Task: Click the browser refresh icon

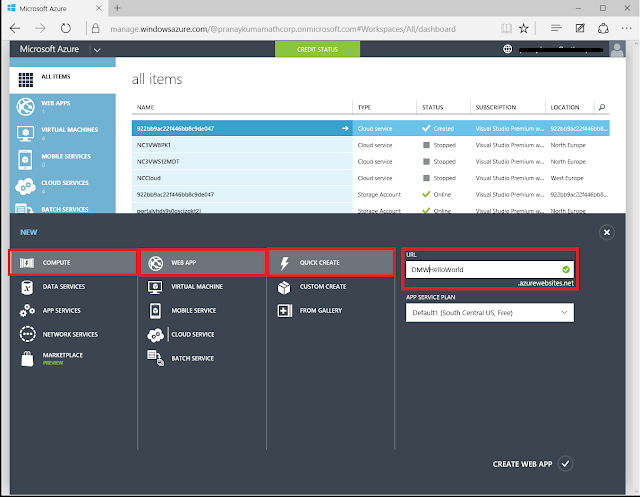Action: point(65,29)
